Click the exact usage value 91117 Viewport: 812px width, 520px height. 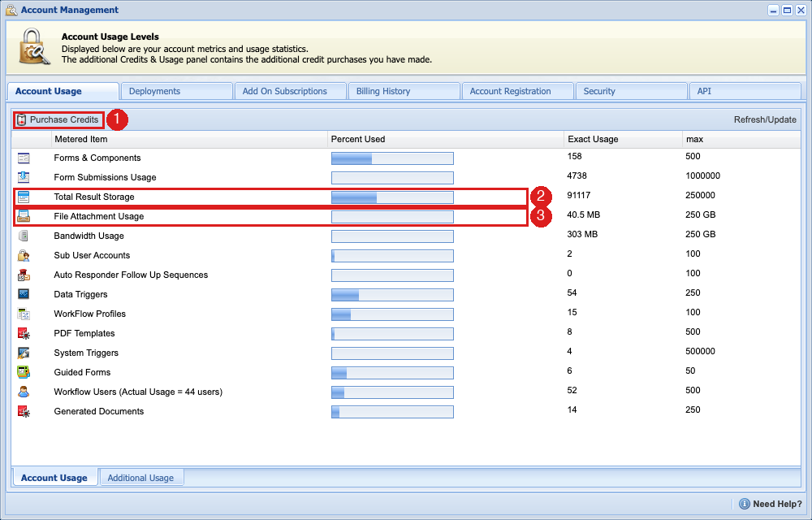click(x=578, y=195)
